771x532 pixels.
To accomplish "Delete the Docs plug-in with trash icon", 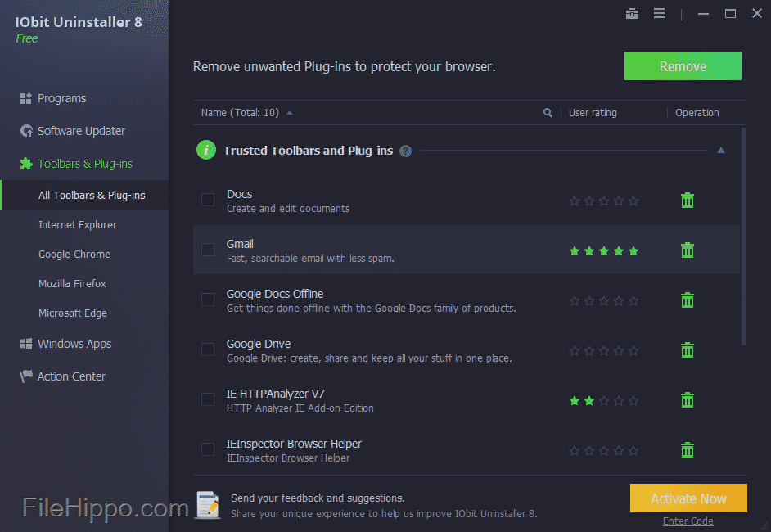I will (688, 201).
